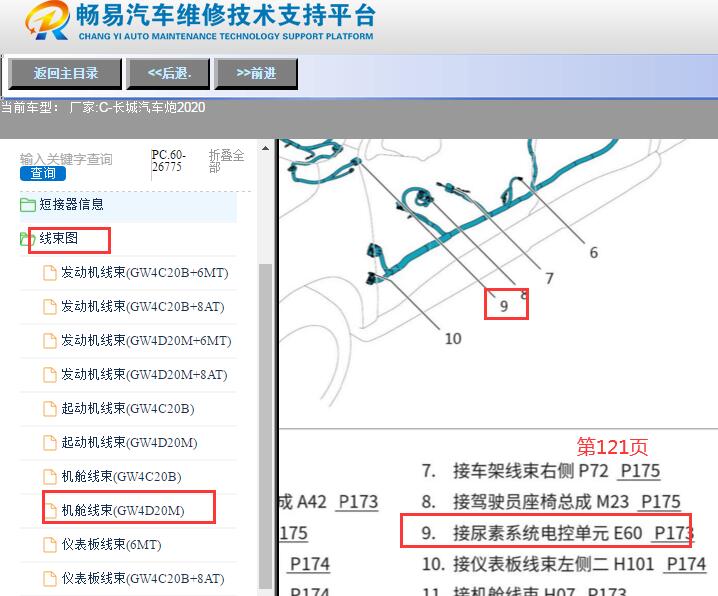Image resolution: width=718 pixels, height=596 pixels.
Task: Open P174 link for 接仪表板线束左侧二 H101
Action: [x=686, y=564]
